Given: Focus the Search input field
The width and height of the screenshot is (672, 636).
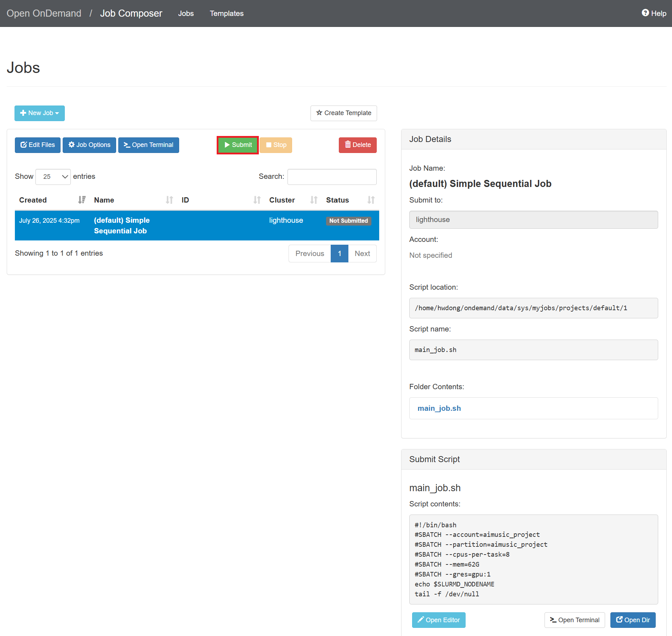Looking at the screenshot, I should point(332,177).
